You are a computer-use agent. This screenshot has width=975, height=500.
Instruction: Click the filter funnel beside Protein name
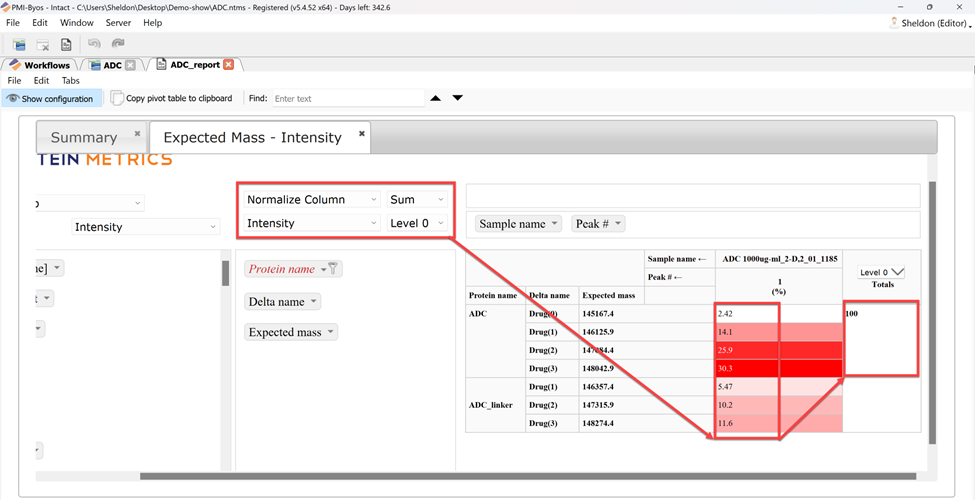334,268
